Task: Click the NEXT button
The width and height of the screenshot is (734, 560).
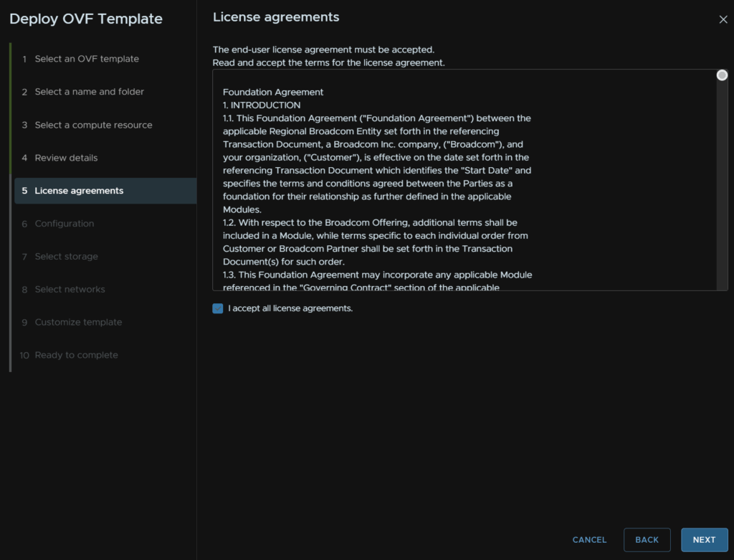Action: (x=704, y=540)
